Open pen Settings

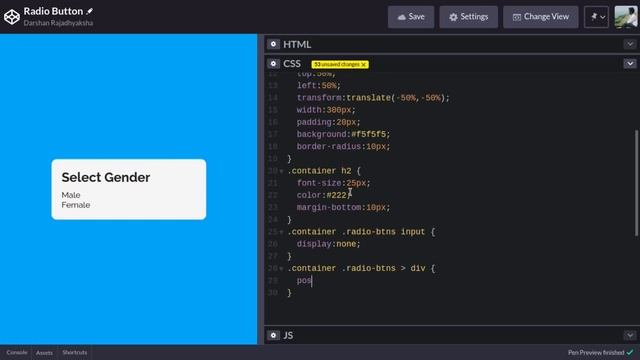tap(469, 17)
